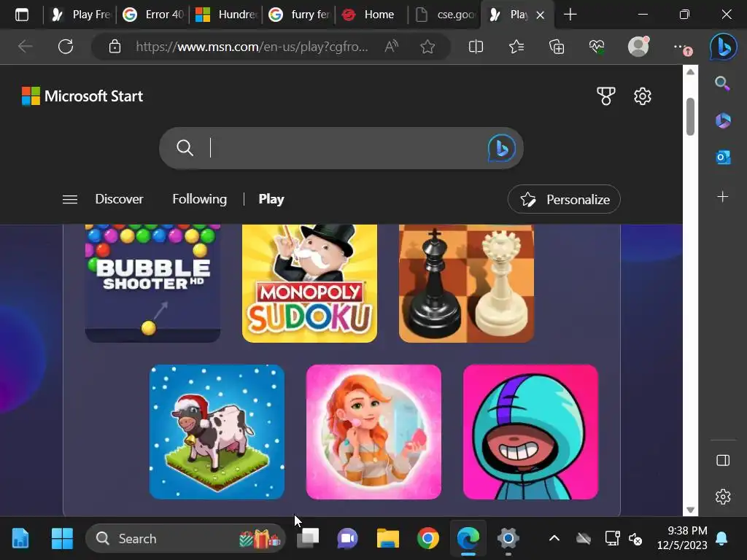Click page scrollbar up arrow

[690, 72]
